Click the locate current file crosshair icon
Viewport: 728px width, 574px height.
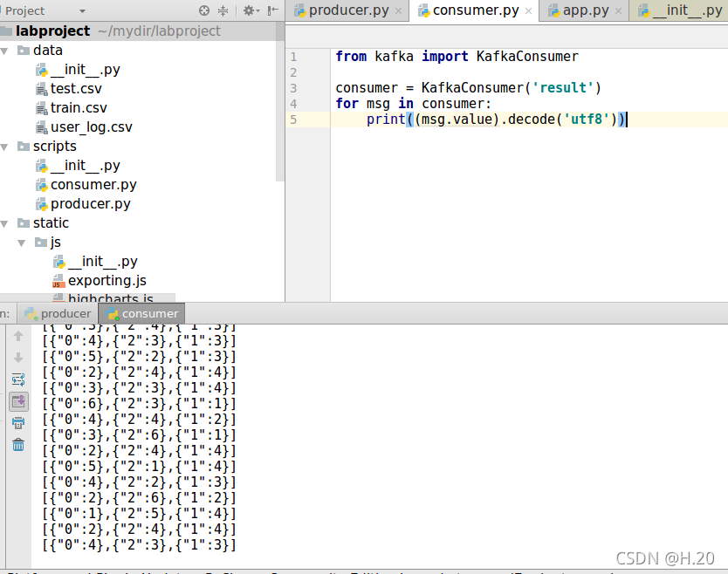pyautogui.click(x=204, y=10)
